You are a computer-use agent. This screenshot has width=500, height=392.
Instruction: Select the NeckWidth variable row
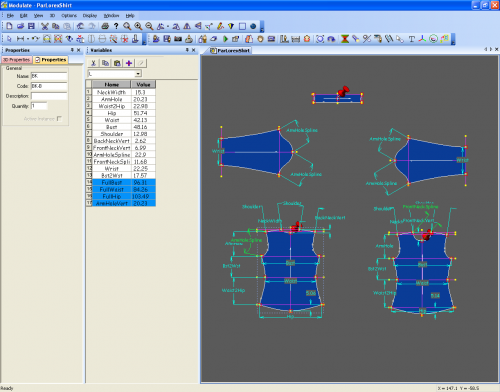[121, 92]
